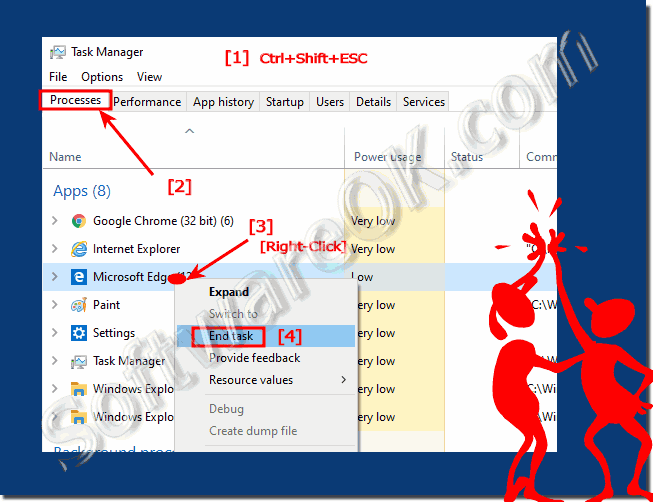Click the Task Manager title bar icon

pyautogui.click(x=57, y=52)
